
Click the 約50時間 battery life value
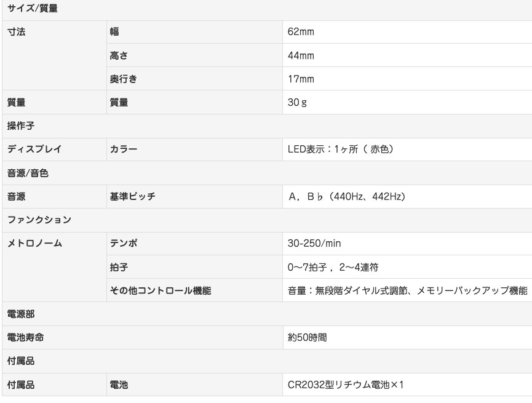(x=307, y=338)
